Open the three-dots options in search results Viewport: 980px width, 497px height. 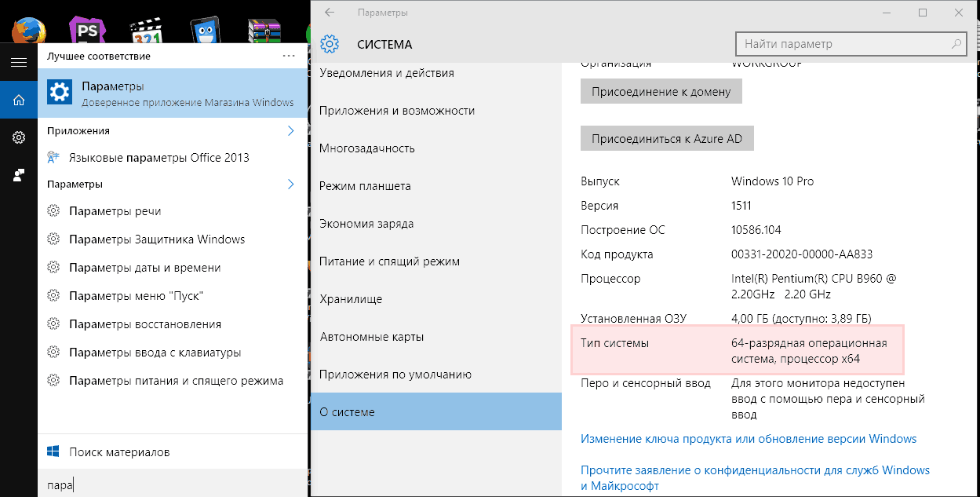(288, 57)
